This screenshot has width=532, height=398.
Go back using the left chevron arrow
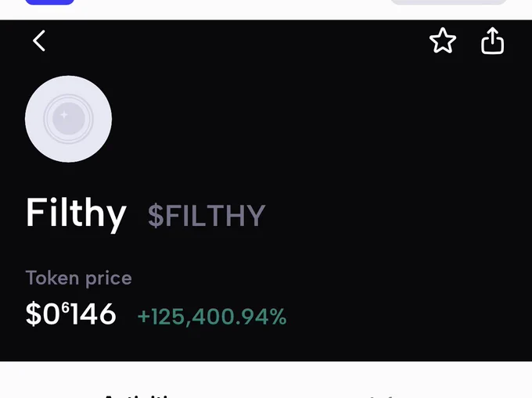39,41
